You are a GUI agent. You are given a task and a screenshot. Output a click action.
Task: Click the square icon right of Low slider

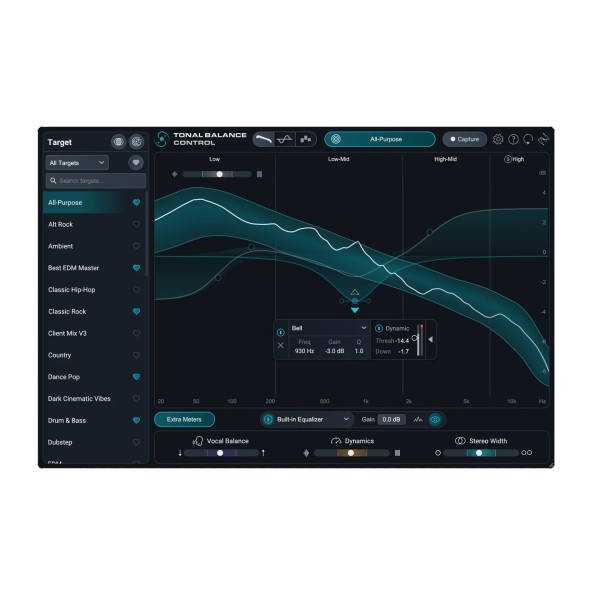point(259,174)
